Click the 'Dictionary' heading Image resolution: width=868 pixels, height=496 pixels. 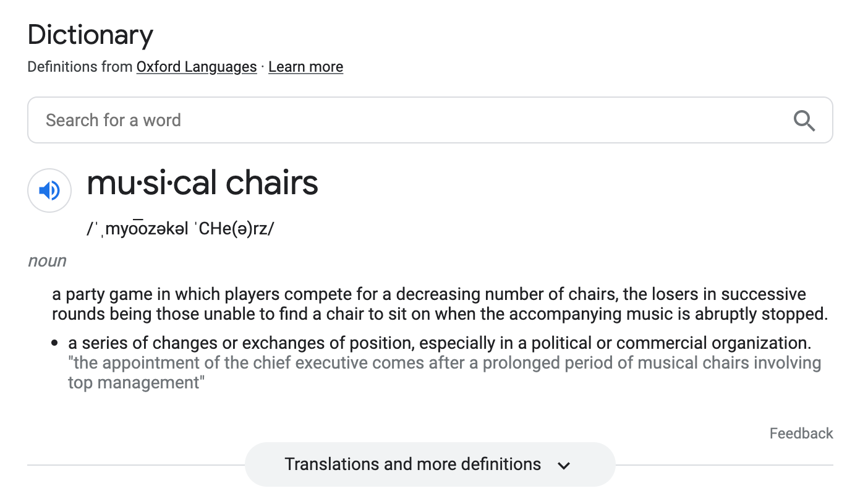(x=90, y=35)
